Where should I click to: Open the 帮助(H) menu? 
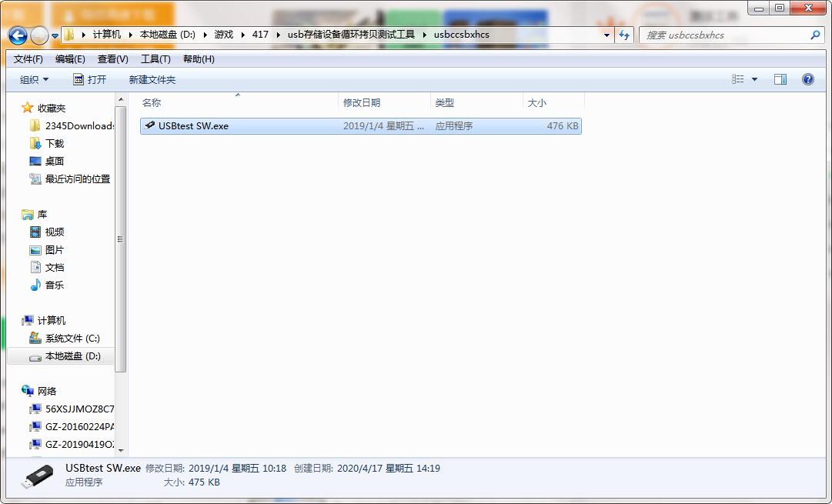[199, 59]
